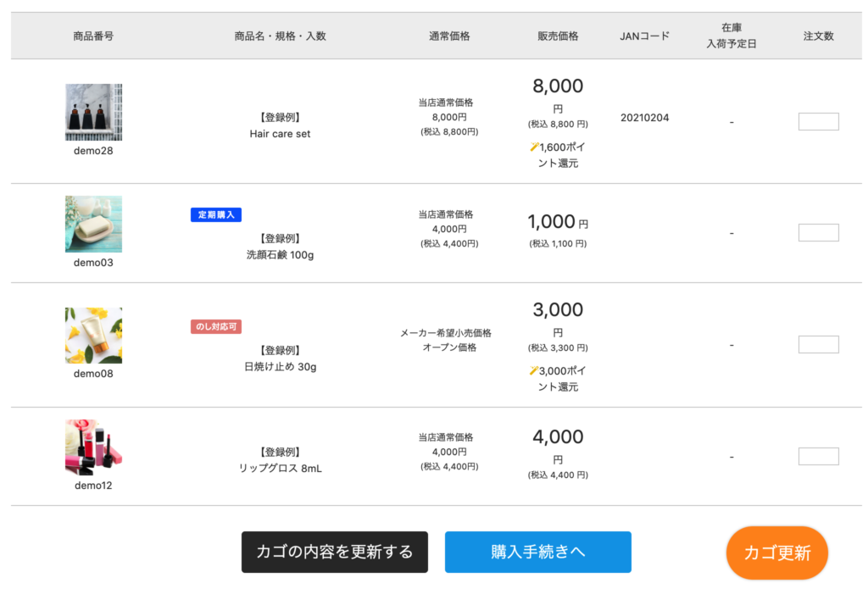868x589 pixels.
Task: Open the 洗顔石鹸 100g product link
Action: coord(280,255)
